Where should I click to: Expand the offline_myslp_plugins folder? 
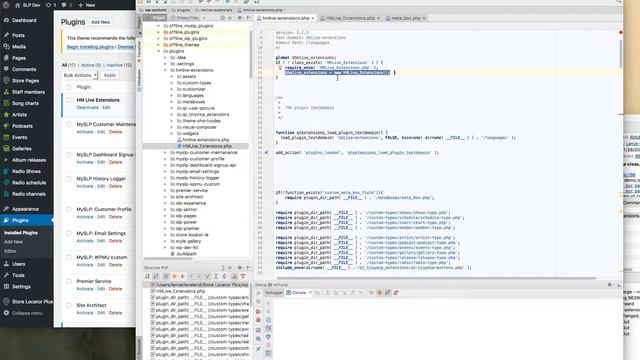click(x=158, y=26)
